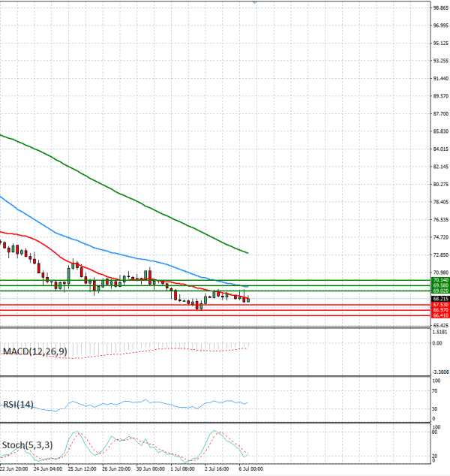Click the black 68.215 current price tag
This screenshot has width=450, height=476.
click(x=440, y=299)
